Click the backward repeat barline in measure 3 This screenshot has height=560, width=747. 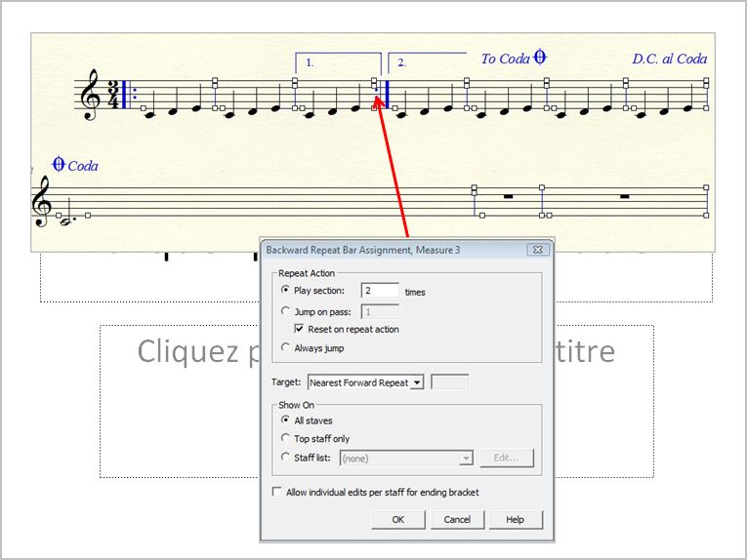[386, 94]
